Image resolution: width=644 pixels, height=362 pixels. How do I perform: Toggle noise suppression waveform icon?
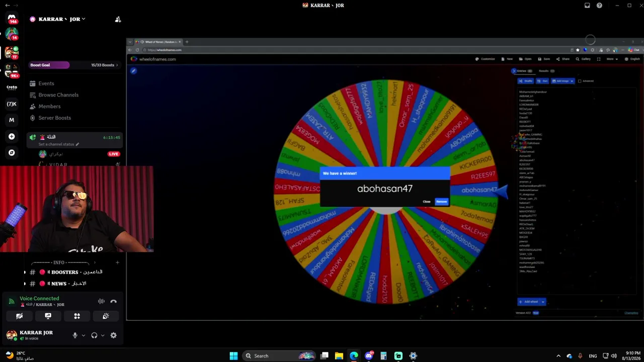102,301
